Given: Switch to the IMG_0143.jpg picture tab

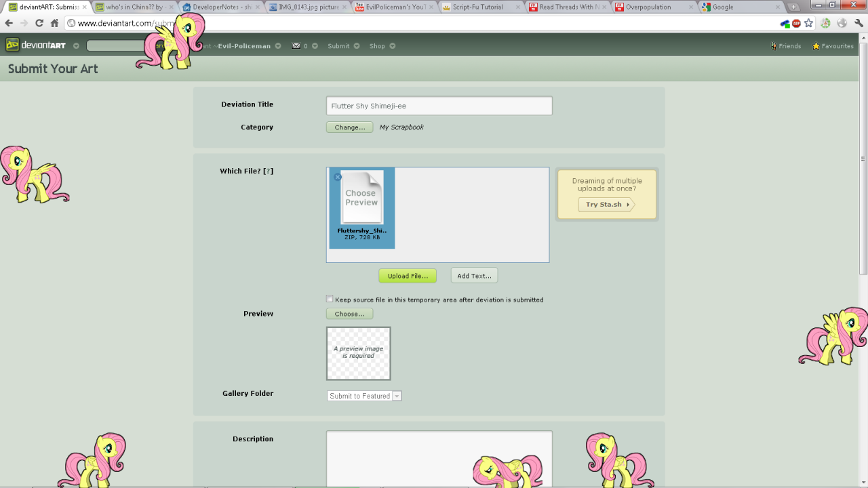Looking at the screenshot, I should tap(308, 7).
